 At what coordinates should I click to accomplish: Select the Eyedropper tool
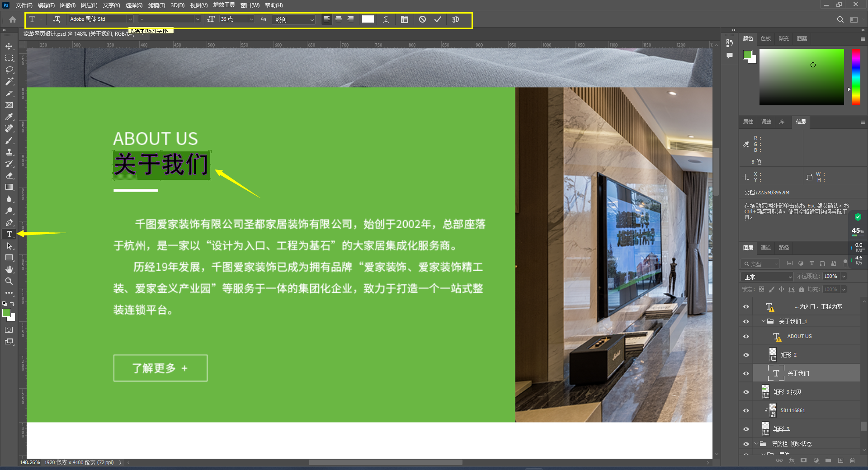click(x=9, y=117)
